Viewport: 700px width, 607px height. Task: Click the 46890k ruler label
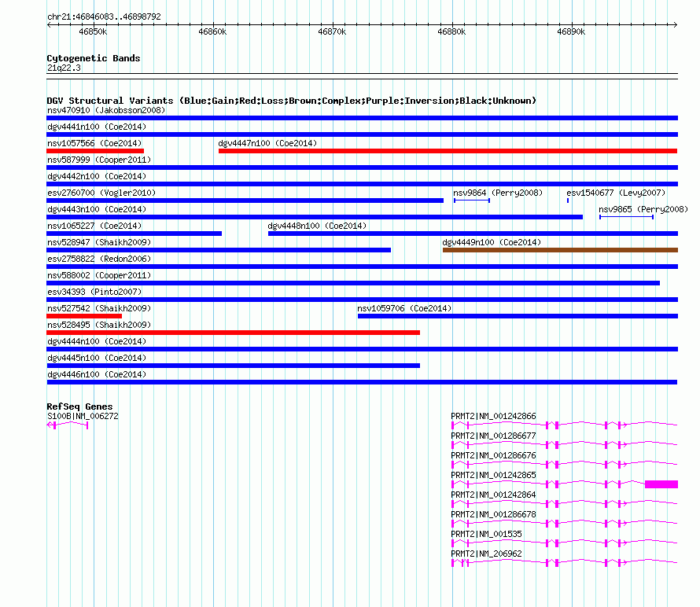(x=572, y=31)
